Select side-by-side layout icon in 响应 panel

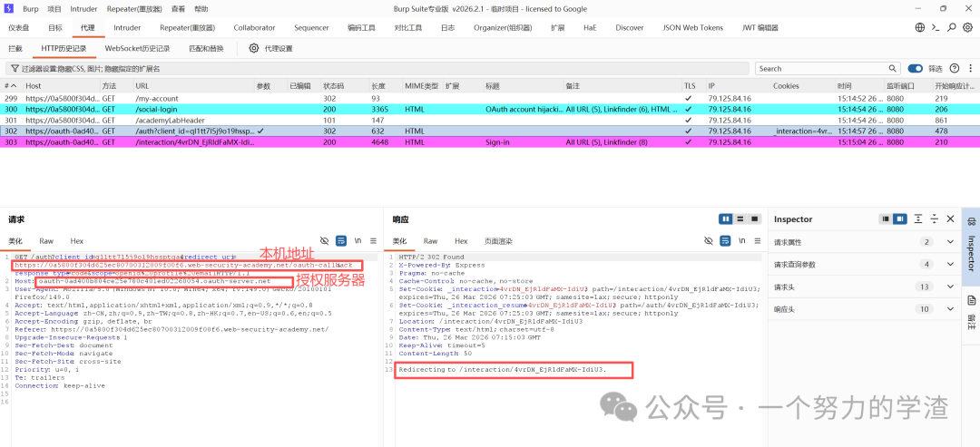726,219
